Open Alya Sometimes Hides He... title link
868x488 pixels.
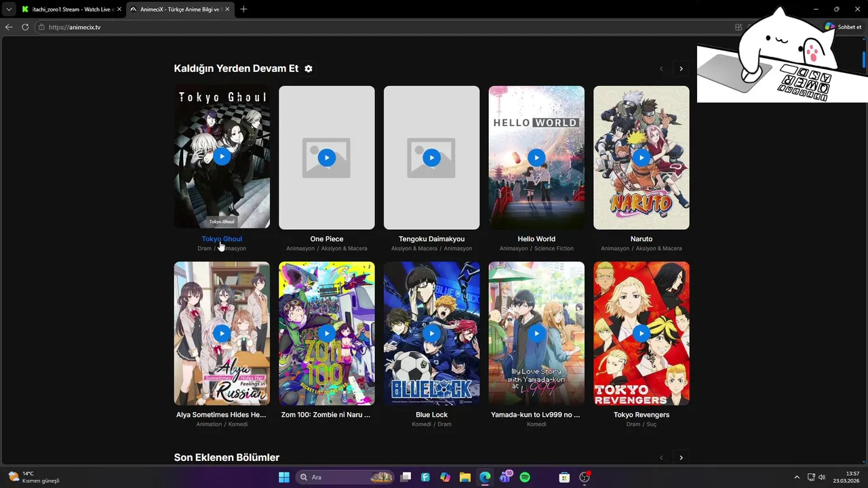[x=222, y=414]
